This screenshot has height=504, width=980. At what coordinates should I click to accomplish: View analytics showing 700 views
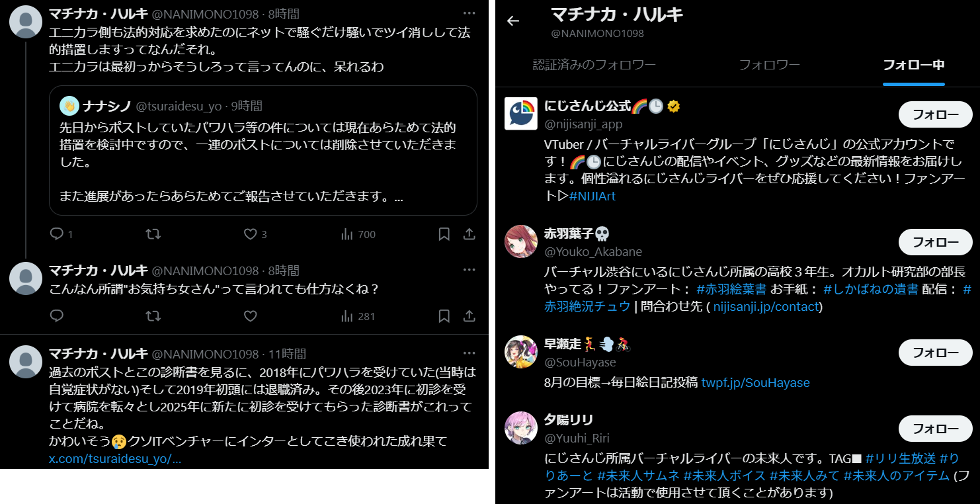(x=358, y=234)
